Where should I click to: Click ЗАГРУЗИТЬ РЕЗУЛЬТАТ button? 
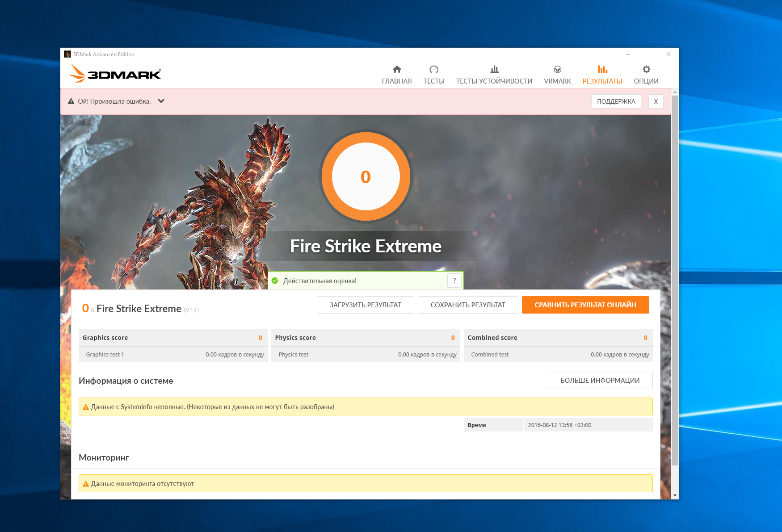[x=366, y=305]
